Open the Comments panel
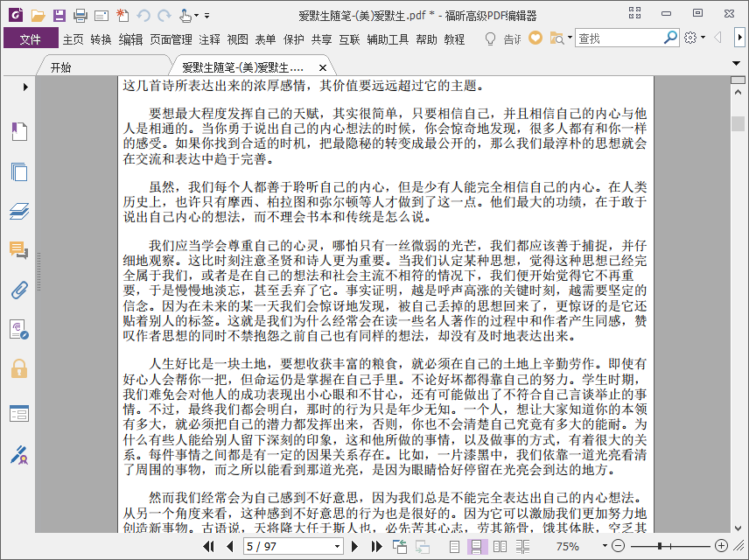Screen dimensions: 749x560 coord(19,250)
